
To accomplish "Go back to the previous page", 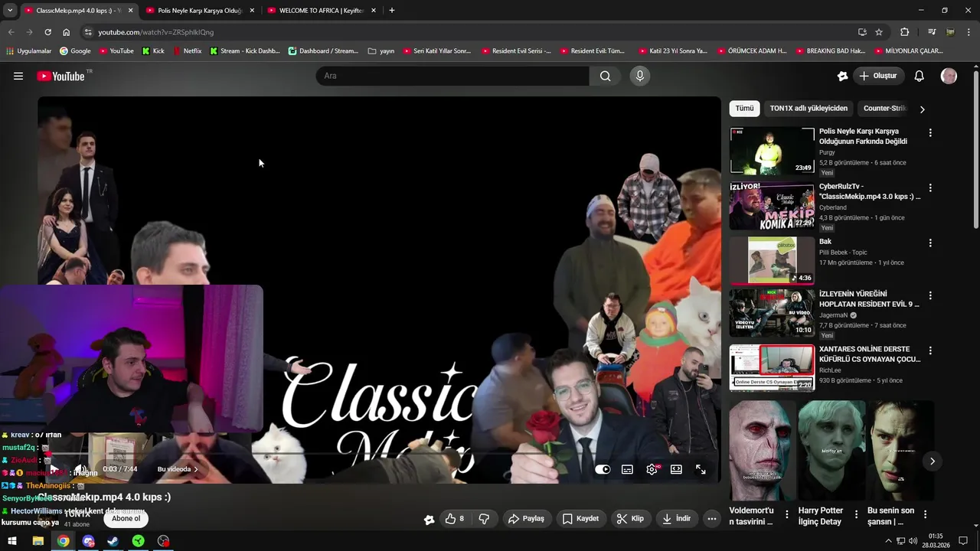I will [x=11, y=32].
